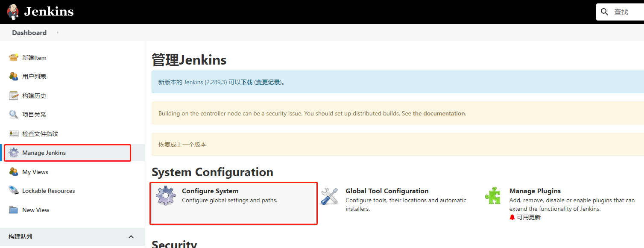Click the Jenkins butler logo icon
Image resolution: width=644 pixels, height=248 pixels.
pos(13,12)
